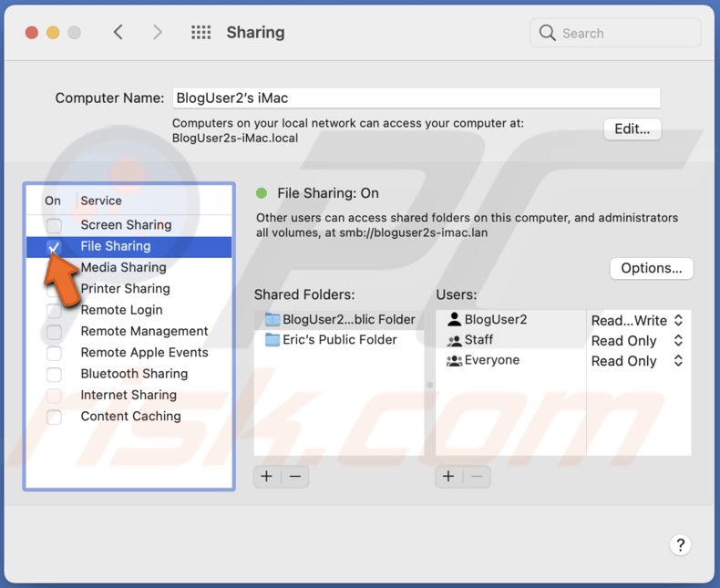Open help with the question mark
The image size is (720, 588).
tap(680, 545)
